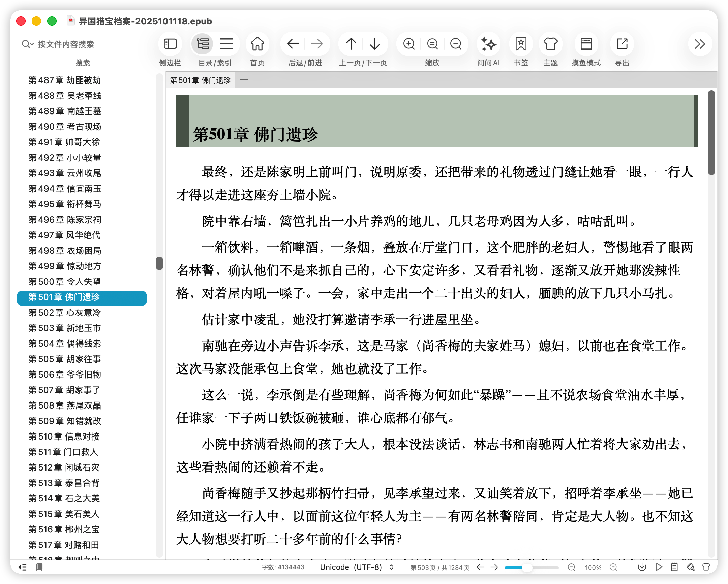Go to the home page
The width and height of the screenshot is (728, 584).
point(257,44)
